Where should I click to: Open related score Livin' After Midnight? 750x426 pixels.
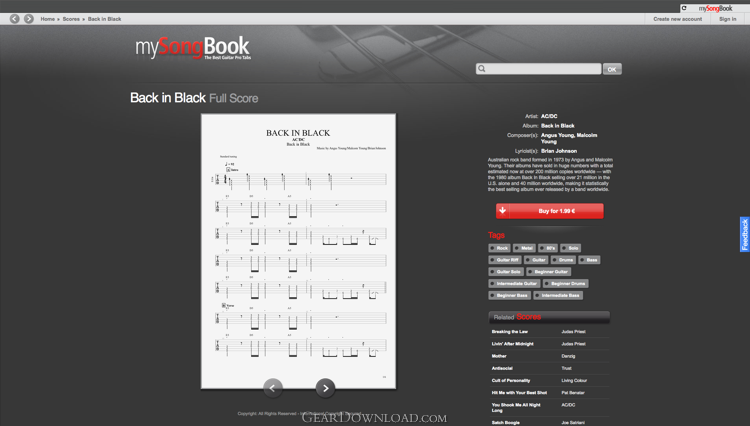click(x=512, y=344)
